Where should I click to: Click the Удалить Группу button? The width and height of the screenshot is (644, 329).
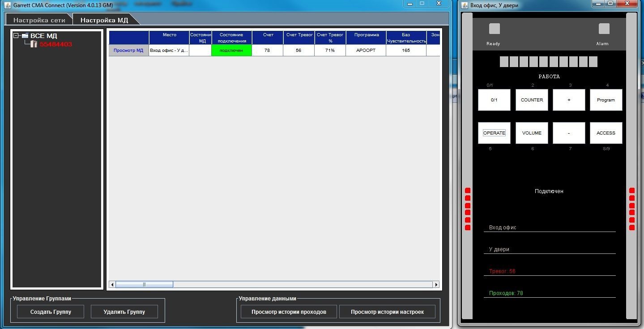pos(124,312)
